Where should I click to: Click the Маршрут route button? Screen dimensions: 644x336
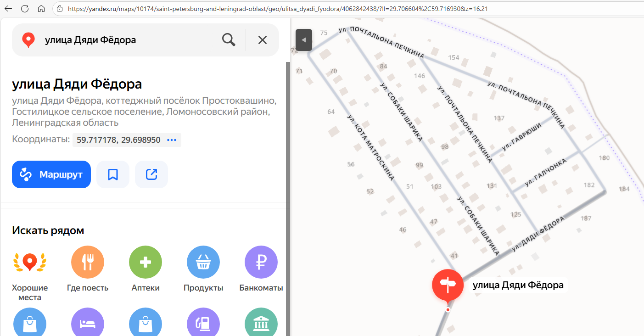click(51, 174)
